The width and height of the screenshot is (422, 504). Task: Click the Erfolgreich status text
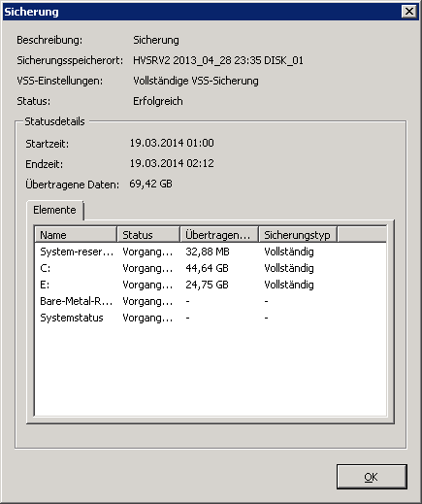click(158, 101)
